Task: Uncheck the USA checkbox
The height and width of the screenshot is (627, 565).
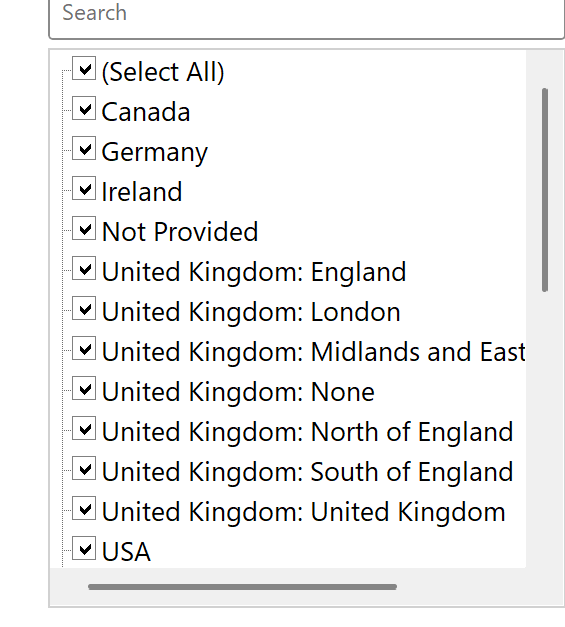Action: [x=84, y=548]
